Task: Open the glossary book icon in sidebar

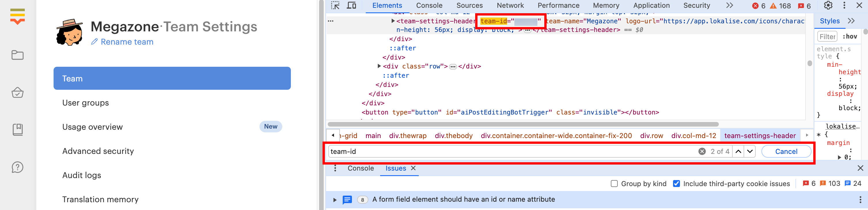Action: pyautogui.click(x=18, y=129)
